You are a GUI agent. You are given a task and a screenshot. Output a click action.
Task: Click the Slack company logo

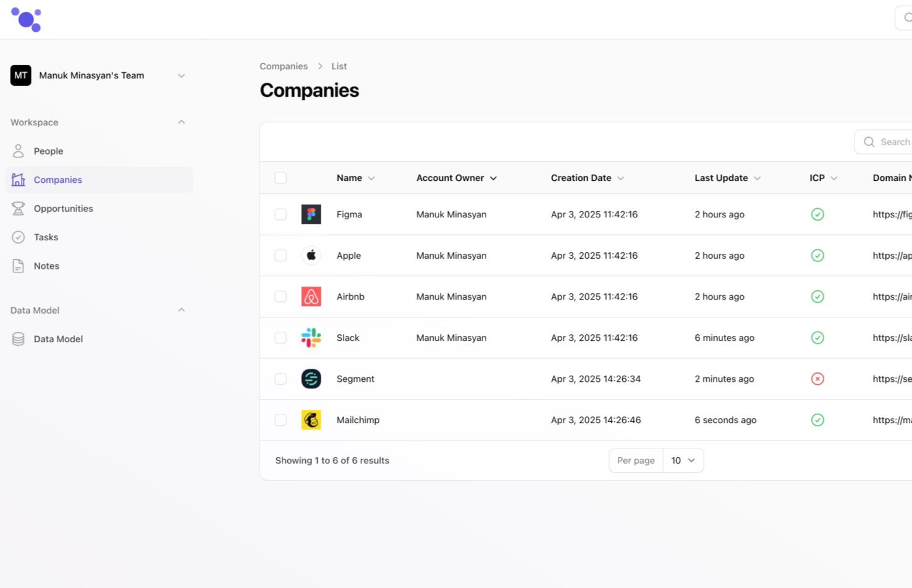coord(311,338)
